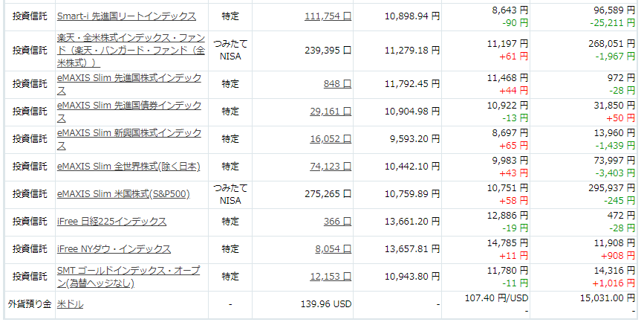Open Smart-i 先進国リートインデックス fund link
644x328 pixels.
coord(126,16)
